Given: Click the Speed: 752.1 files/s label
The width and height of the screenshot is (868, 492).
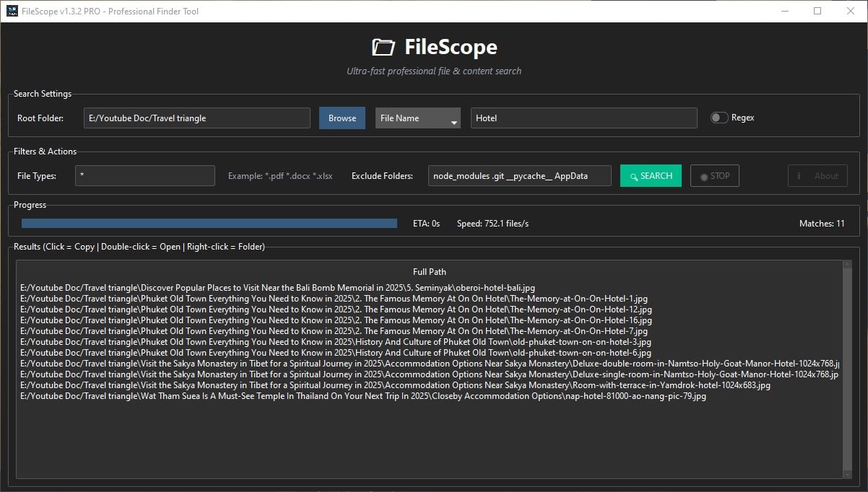Looking at the screenshot, I should tap(493, 224).
